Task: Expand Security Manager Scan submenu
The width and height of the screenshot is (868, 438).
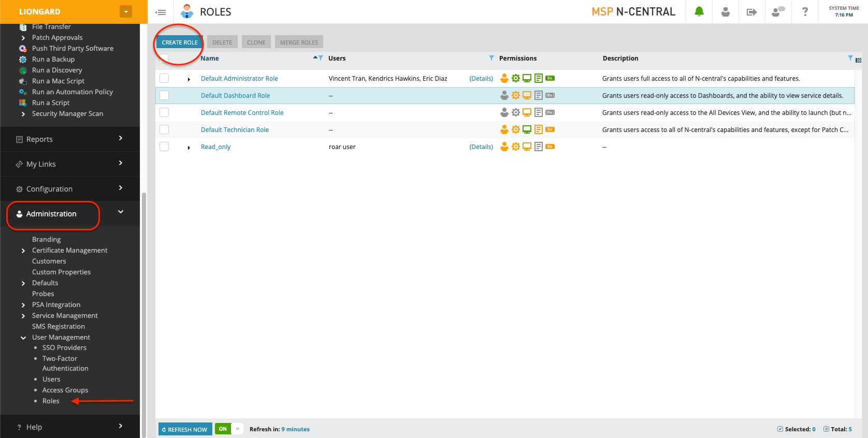Action: tap(23, 114)
